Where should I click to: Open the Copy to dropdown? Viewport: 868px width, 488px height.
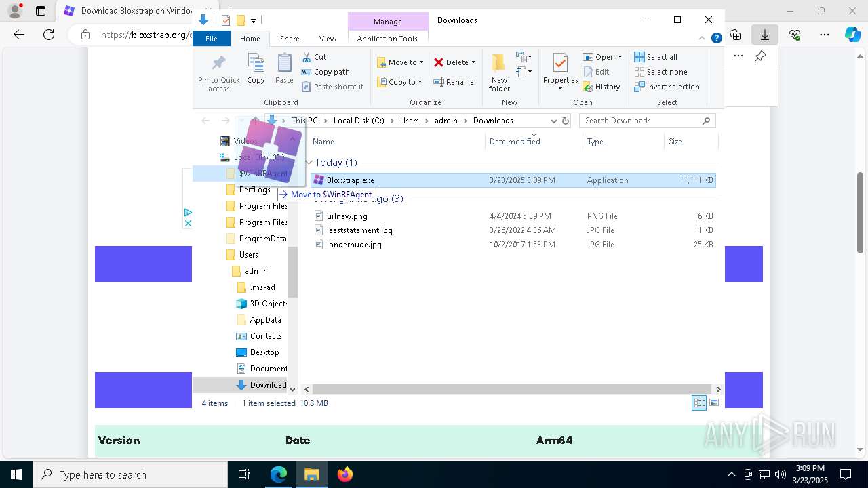(x=400, y=82)
